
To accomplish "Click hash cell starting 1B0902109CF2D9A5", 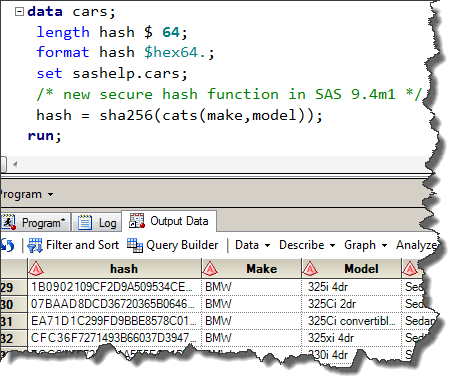I will pyautogui.click(x=114, y=287).
